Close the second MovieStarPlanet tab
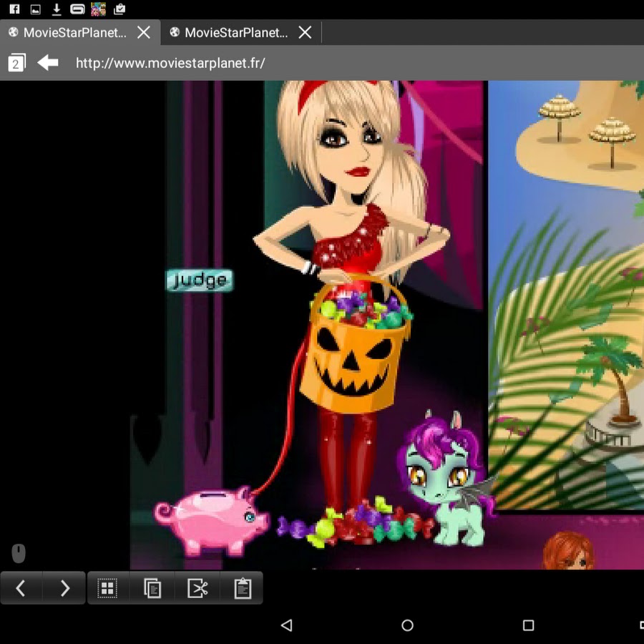Image resolution: width=644 pixels, height=644 pixels. click(305, 32)
